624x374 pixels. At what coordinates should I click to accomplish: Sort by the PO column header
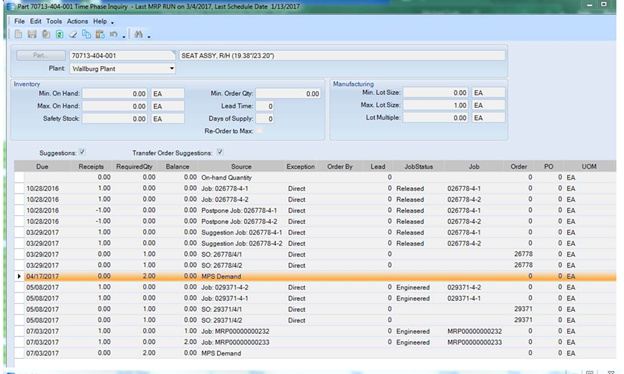coord(548,166)
